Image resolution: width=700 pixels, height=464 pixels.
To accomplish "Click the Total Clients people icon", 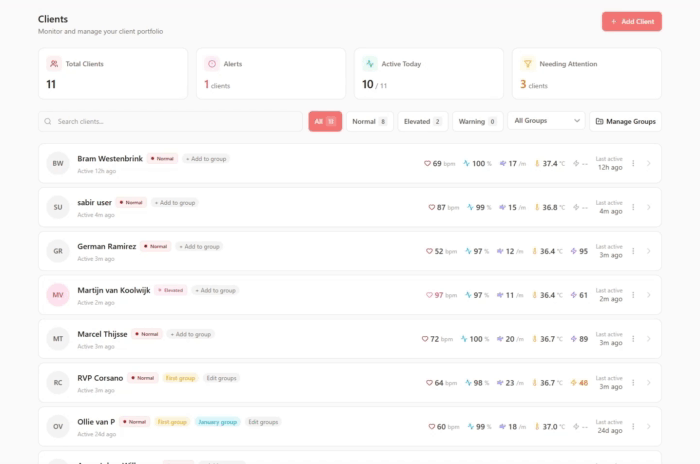I will tap(53, 64).
